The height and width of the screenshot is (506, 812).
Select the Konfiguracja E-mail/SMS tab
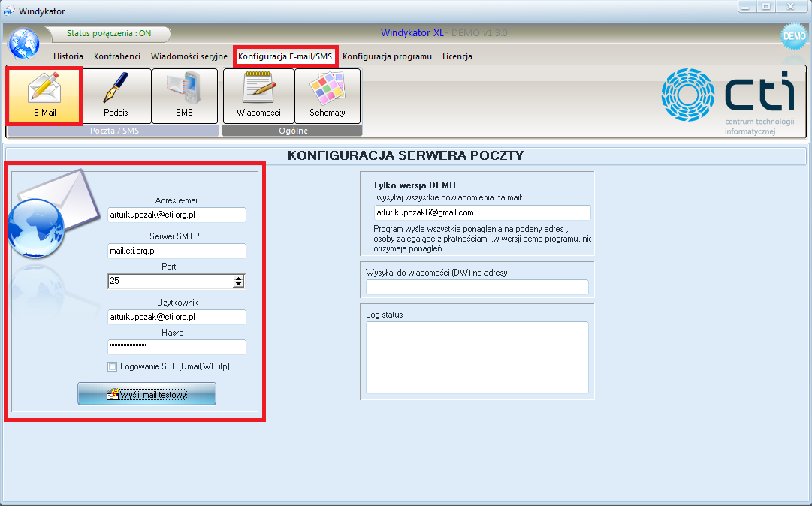(x=285, y=56)
